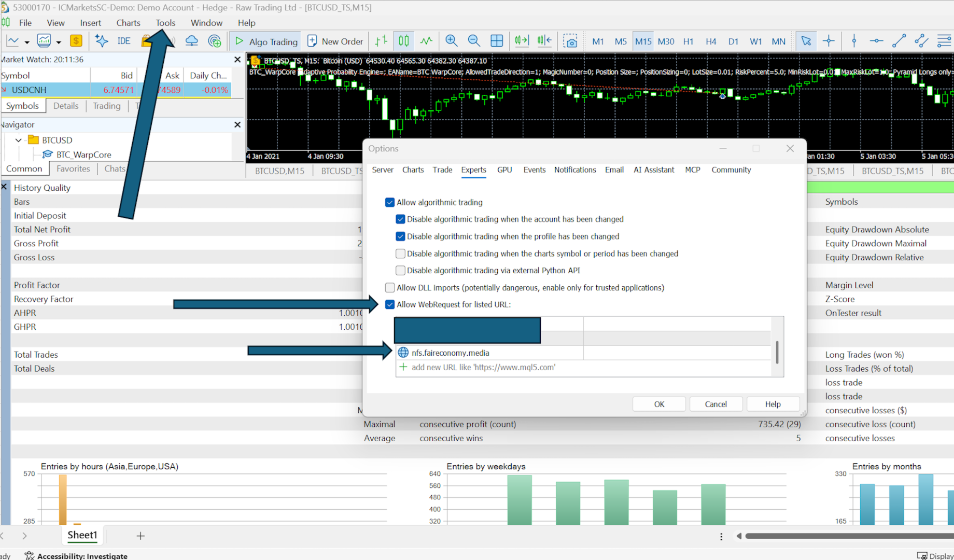Select the crosshair cursor tool

coord(829,41)
